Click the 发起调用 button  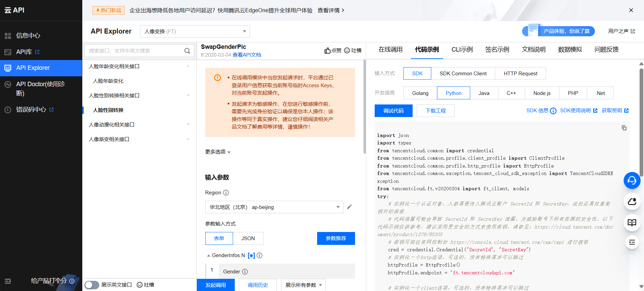tap(216, 285)
